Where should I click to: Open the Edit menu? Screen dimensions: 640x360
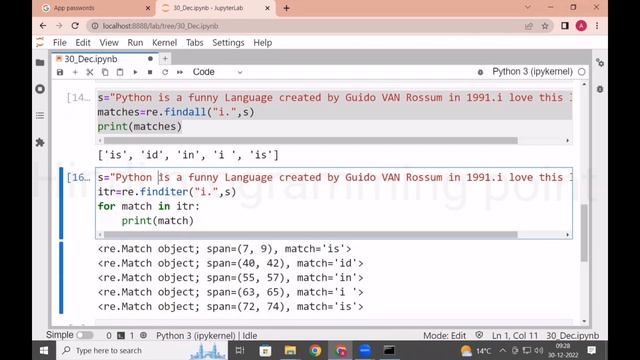click(82, 42)
